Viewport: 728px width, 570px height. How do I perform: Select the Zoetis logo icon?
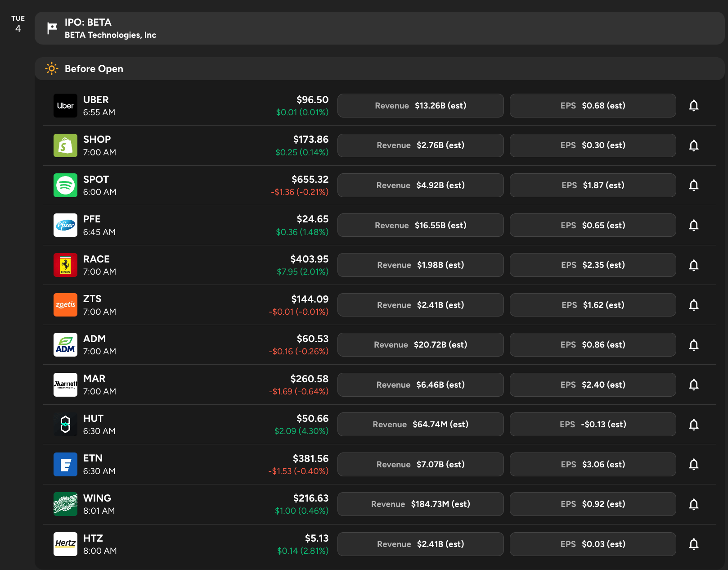pyautogui.click(x=65, y=305)
